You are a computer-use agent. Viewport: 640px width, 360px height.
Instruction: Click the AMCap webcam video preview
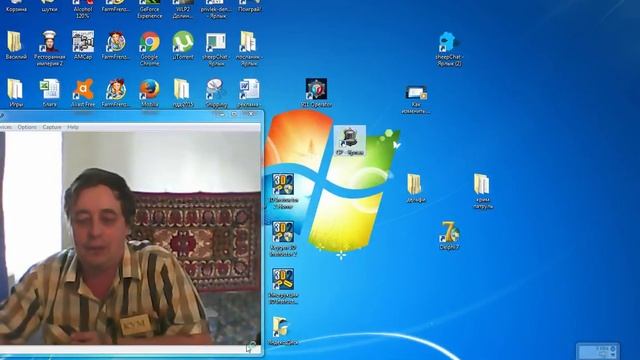(x=130, y=238)
